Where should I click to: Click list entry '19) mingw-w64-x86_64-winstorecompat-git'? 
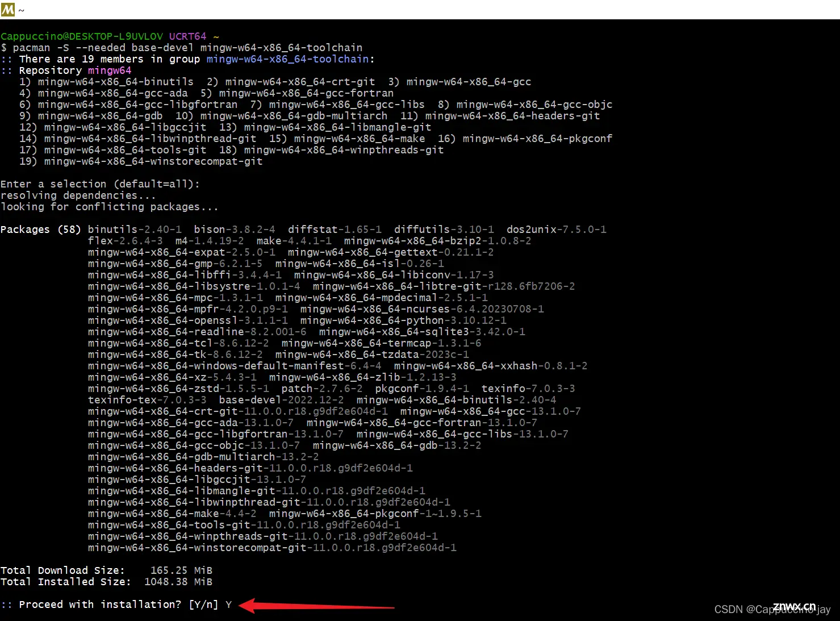pos(141,161)
